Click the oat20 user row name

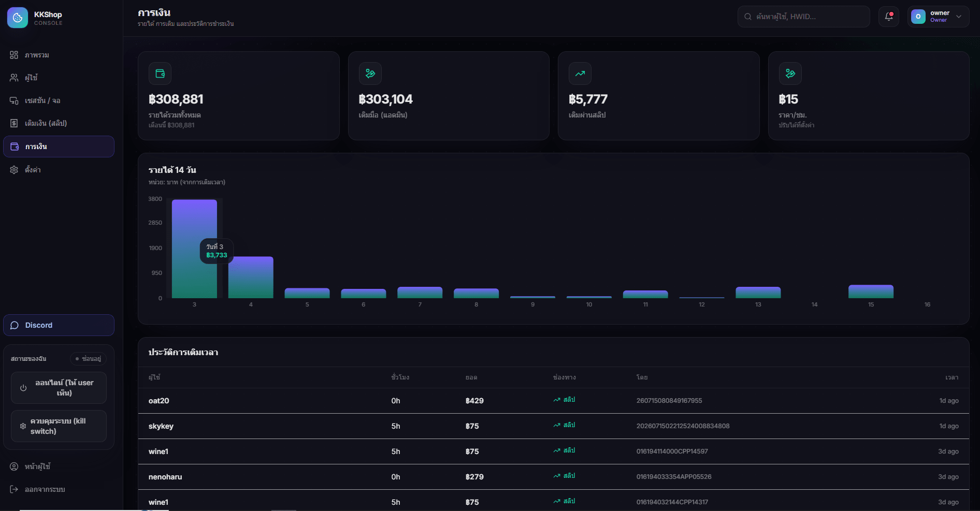[x=159, y=401]
